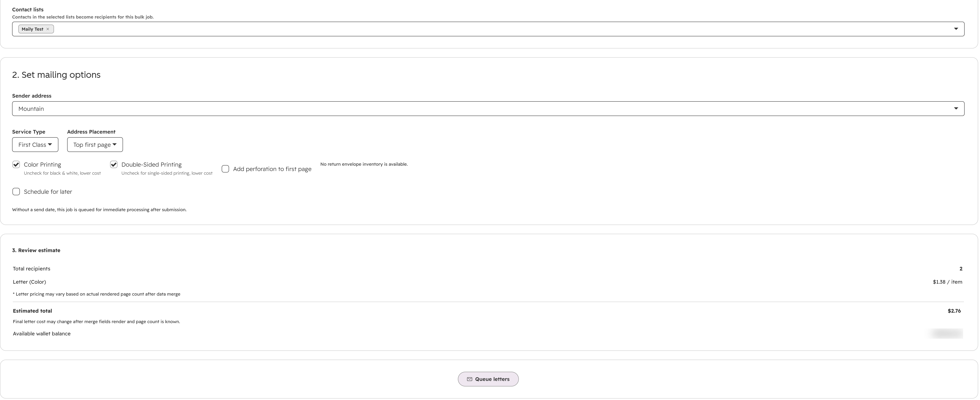Open the Service Type First Class dropdown

pos(35,144)
